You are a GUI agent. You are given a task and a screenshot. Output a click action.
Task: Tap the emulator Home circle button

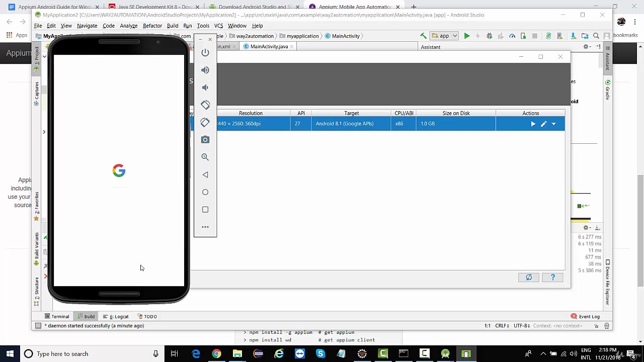coord(205,192)
